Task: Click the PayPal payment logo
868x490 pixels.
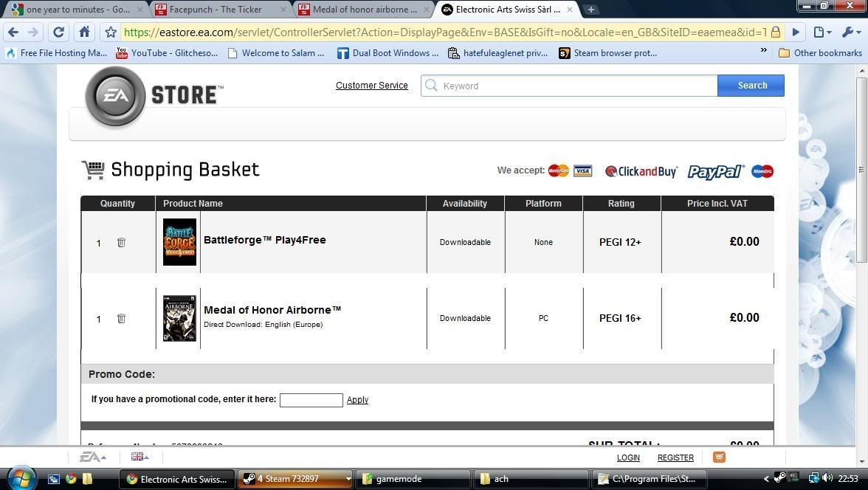Action: click(716, 171)
